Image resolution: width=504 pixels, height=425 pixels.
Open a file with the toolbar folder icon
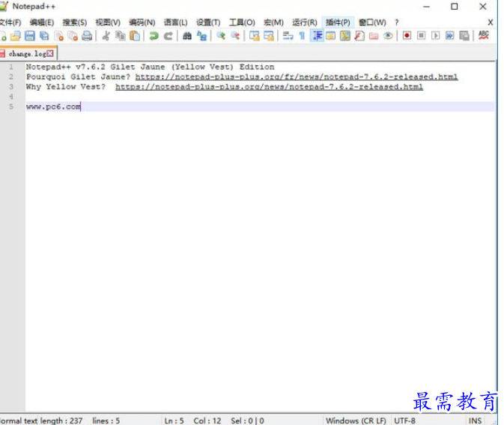tap(15, 36)
